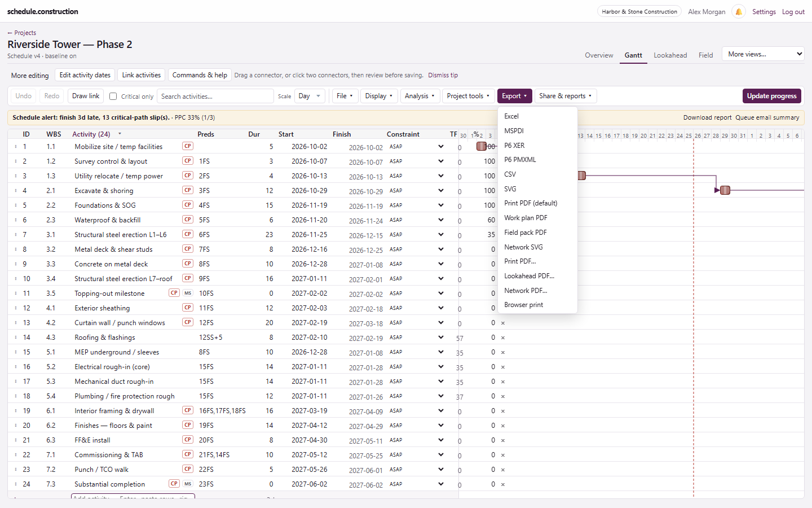Open the Scale Day dropdown
The width and height of the screenshot is (812, 508).
pos(310,96)
